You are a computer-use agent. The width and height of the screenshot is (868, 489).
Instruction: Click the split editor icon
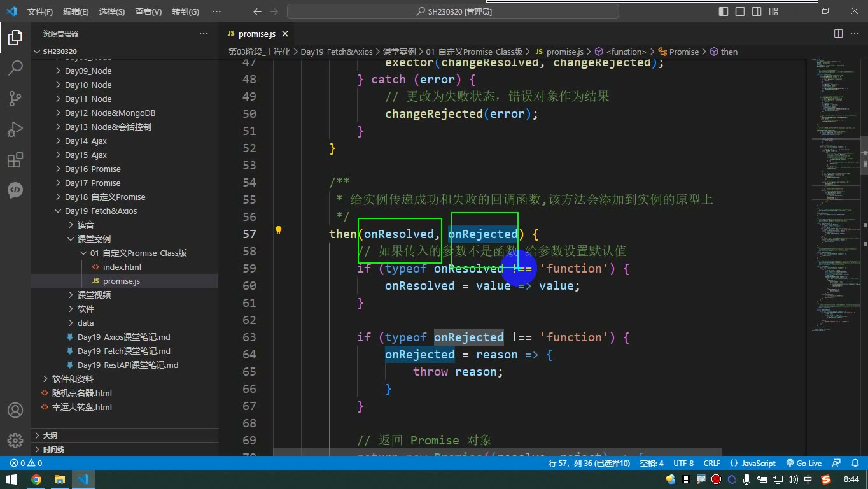coord(838,34)
